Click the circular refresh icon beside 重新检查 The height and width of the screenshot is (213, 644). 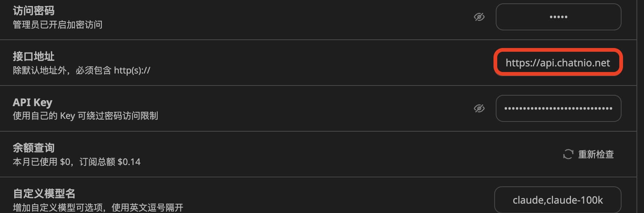568,154
